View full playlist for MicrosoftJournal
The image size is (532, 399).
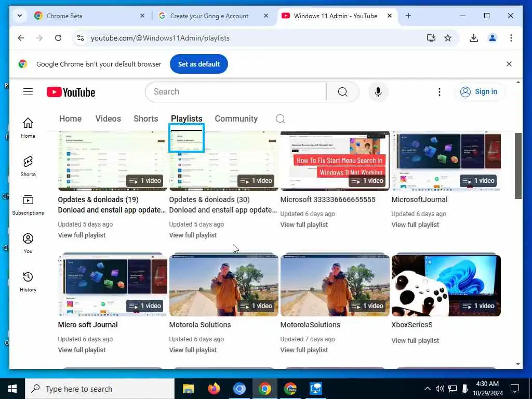pyautogui.click(x=415, y=224)
